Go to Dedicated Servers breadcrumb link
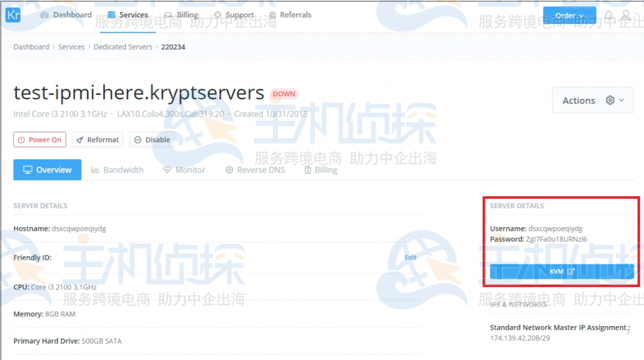Screen dimensions: 644x360 (x=123, y=47)
